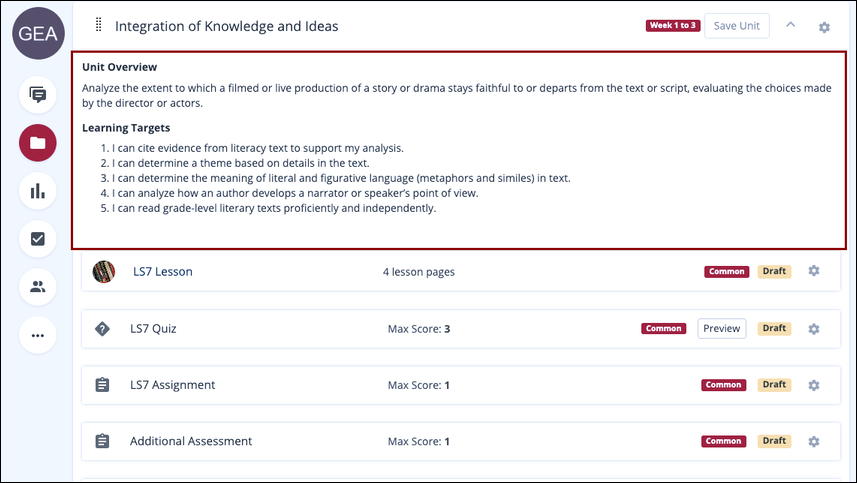This screenshot has height=483, width=857.
Task: Click the Draft label on LS7 Assignment
Action: pyautogui.click(x=774, y=385)
